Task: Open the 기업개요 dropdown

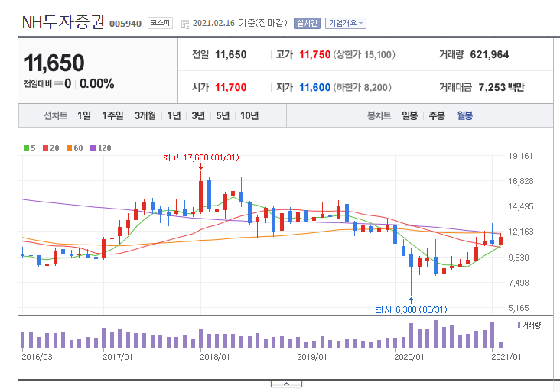Action: click(345, 23)
